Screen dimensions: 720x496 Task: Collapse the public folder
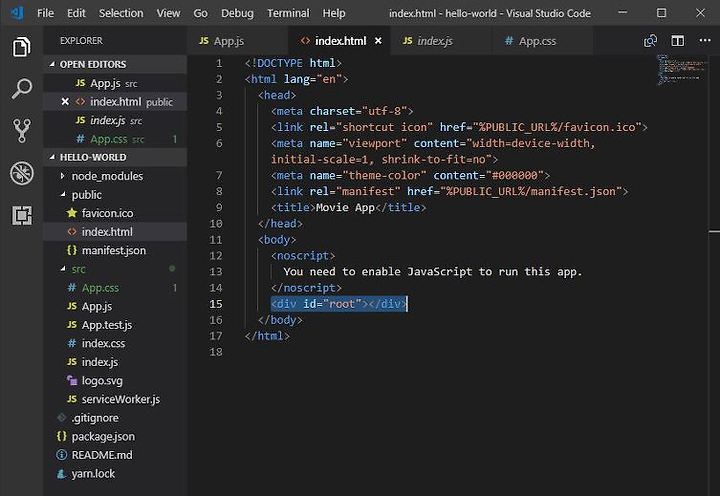(x=62, y=194)
